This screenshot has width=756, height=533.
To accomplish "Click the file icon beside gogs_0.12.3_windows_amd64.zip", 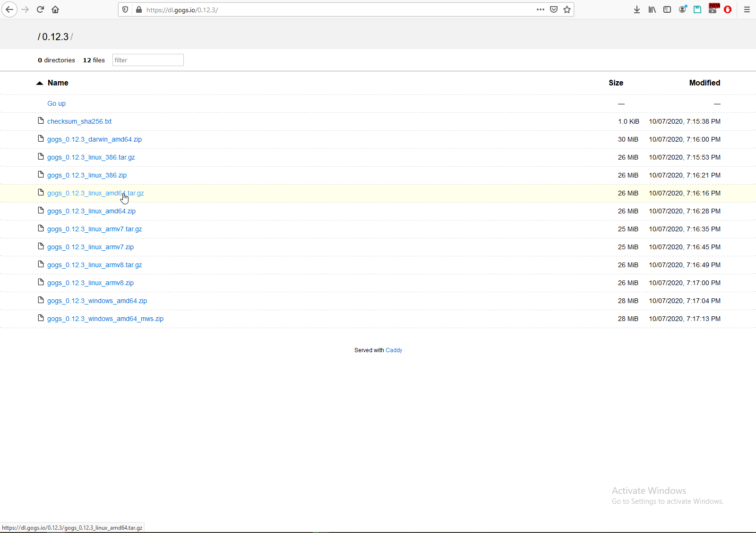I will (x=41, y=300).
